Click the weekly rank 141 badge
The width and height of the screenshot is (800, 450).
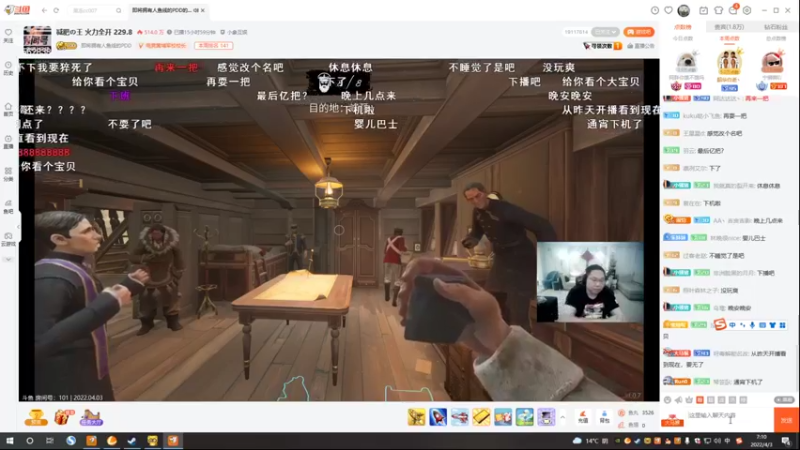click(x=213, y=45)
